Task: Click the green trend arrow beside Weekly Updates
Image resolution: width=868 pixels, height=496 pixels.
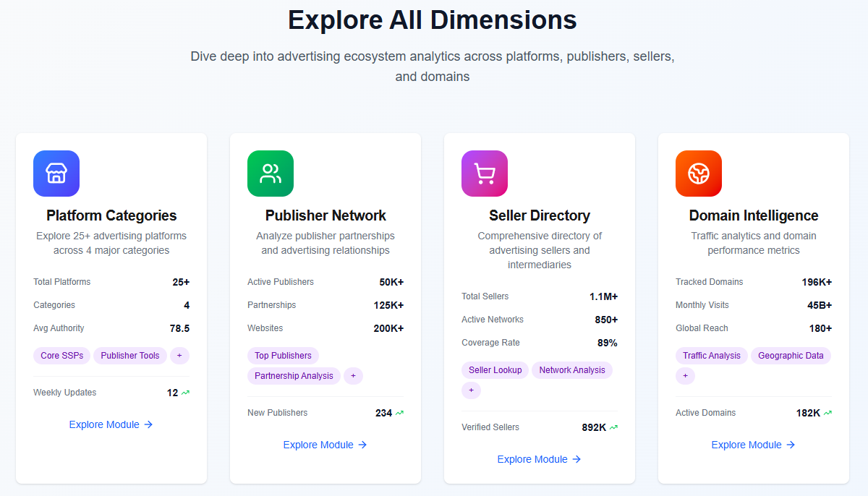Action: pyautogui.click(x=187, y=392)
